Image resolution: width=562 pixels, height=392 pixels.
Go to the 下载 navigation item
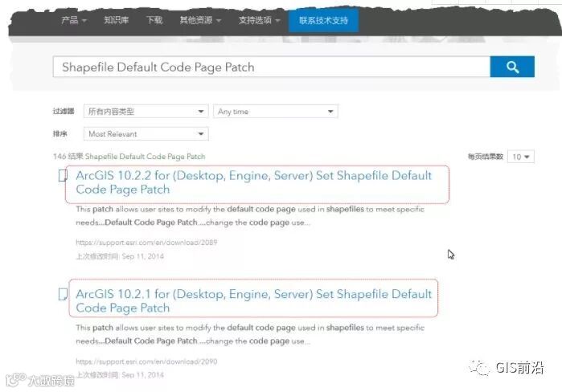click(x=154, y=20)
